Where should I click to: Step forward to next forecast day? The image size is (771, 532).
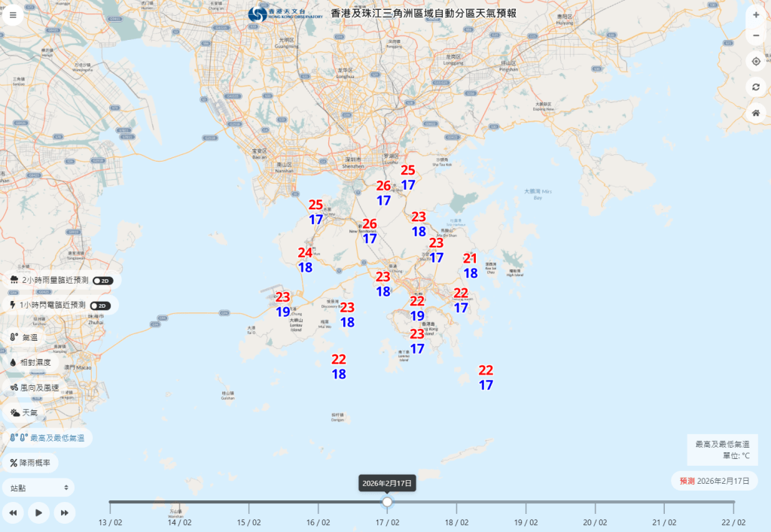(65, 512)
